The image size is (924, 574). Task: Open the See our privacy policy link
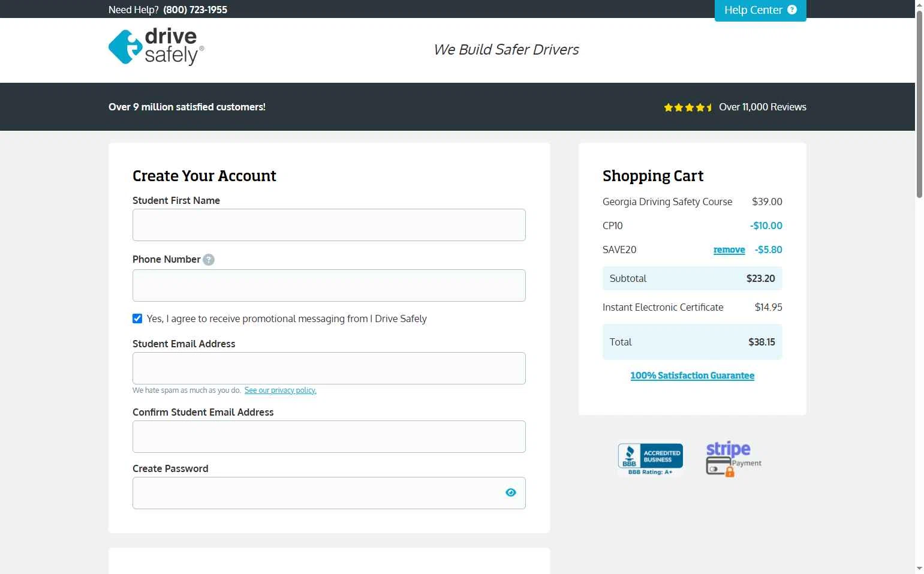click(280, 390)
